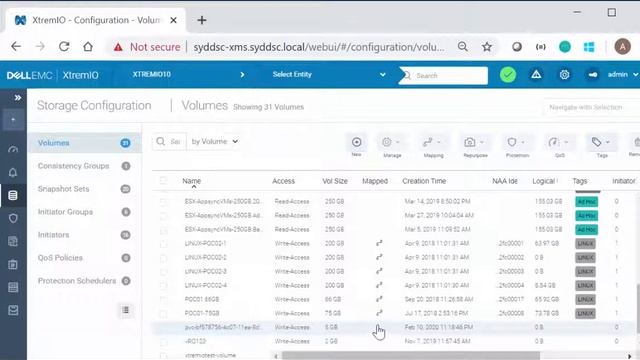
Task: Check the LINUX-POC02-4 row checkbox
Action: tap(163, 285)
